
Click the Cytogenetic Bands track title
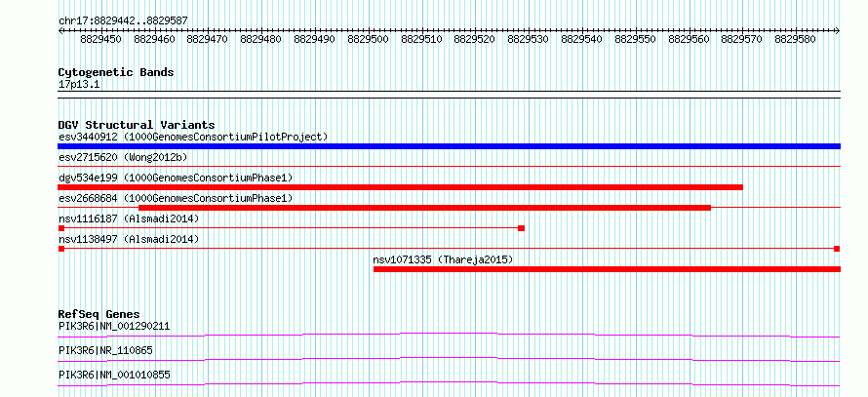(x=116, y=72)
